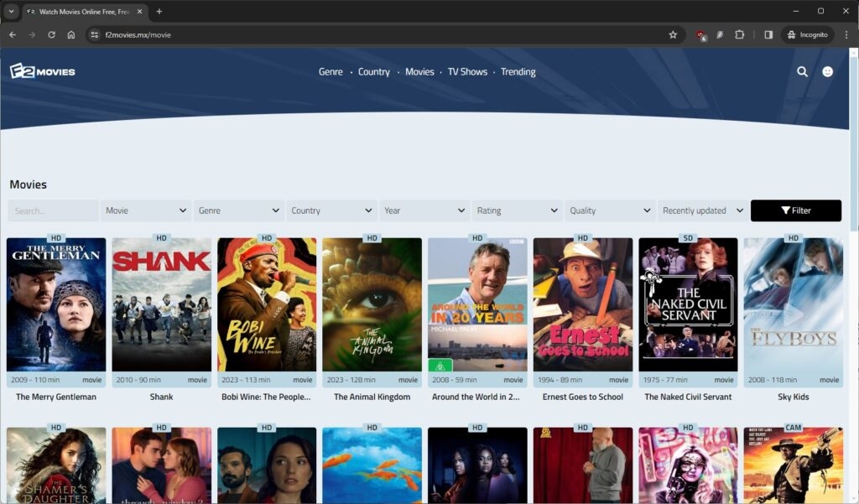The height and width of the screenshot is (504, 859).
Task: Open the Extensions puzzle icon
Action: tap(740, 34)
